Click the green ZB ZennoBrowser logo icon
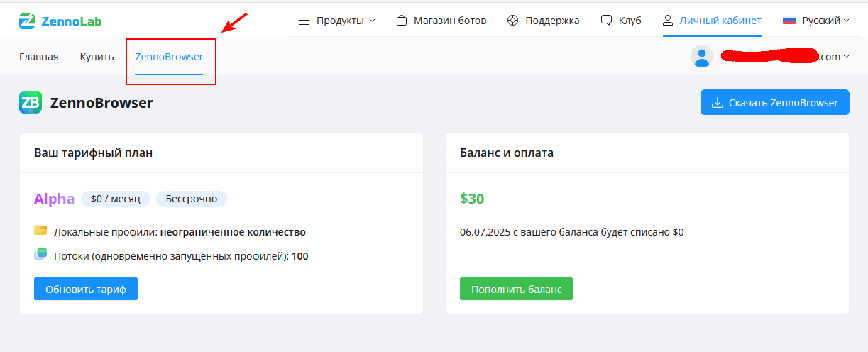This screenshot has width=868, height=352. (x=31, y=103)
